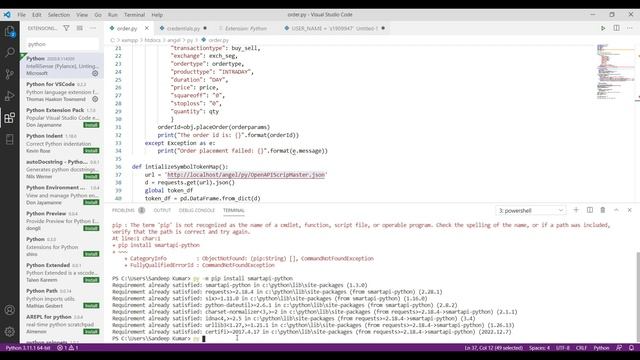The image size is (640, 360).
Task: Install the Python Preview extension
Action: click(x=91, y=228)
